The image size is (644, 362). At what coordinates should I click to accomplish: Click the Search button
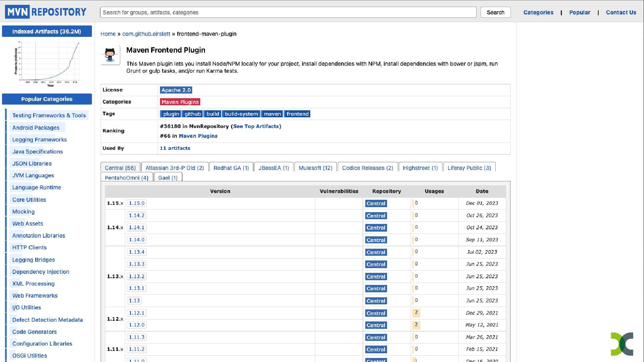[x=495, y=12]
